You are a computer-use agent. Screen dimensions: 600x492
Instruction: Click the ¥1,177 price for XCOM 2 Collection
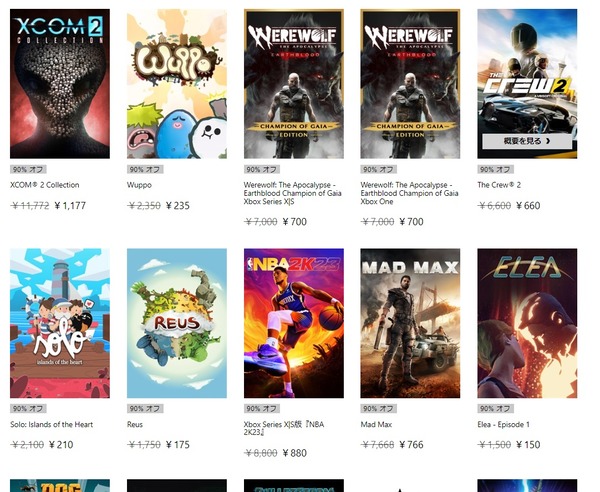point(70,206)
